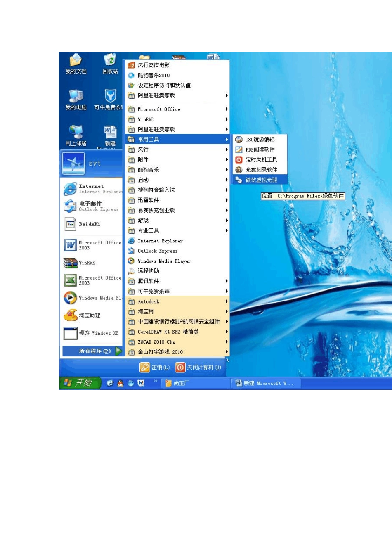392x555 pixels.
Task: Click the 关闭计算机 shut down button
Action: click(198, 367)
